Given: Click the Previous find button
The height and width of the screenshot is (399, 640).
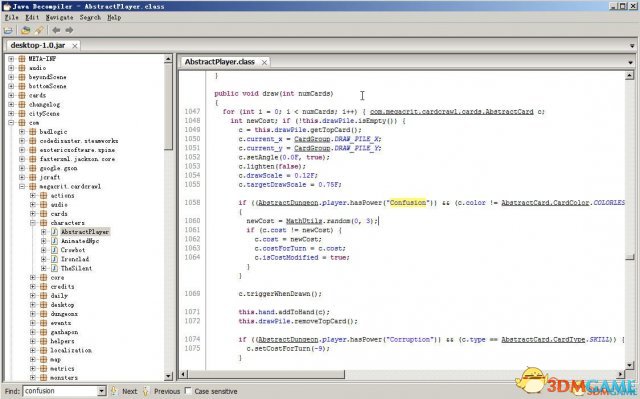Looking at the screenshot, I should point(167,391).
